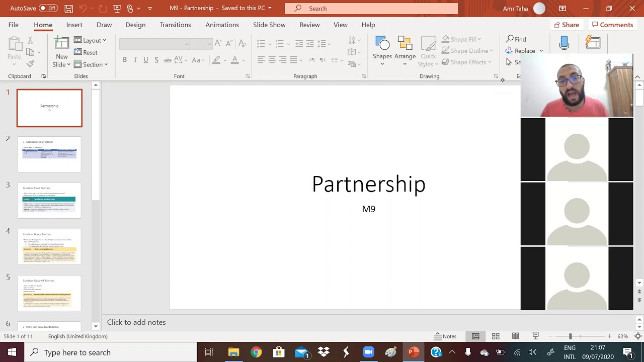The width and height of the screenshot is (644, 362).
Task: Switch to Reading View icon
Action: point(516,336)
